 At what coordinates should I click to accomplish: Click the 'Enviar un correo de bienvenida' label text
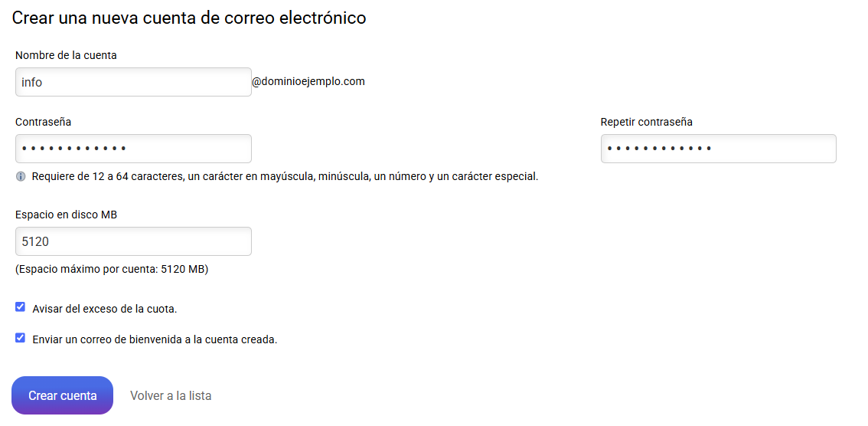155,339
